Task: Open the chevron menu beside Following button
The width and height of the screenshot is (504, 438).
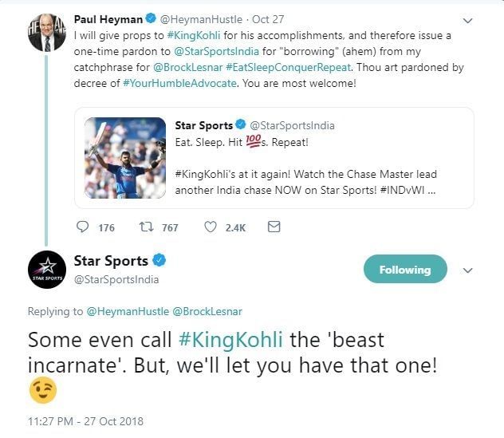Action: pos(468,270)
